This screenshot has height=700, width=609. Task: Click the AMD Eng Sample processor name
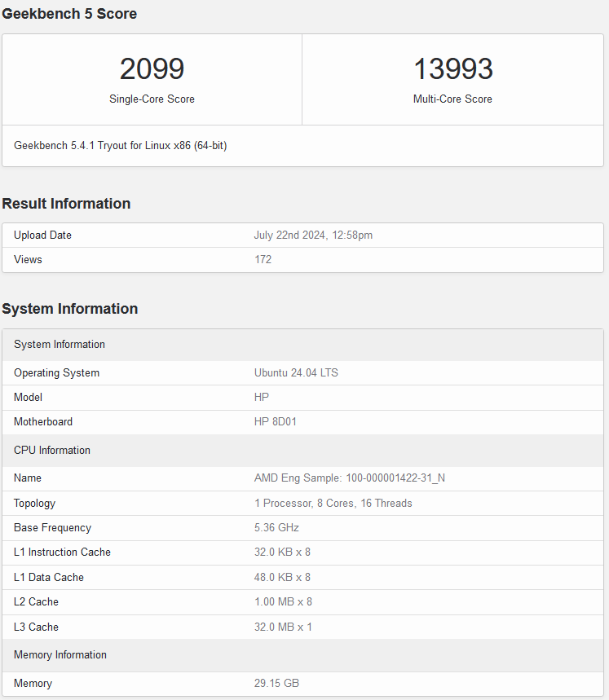pyautogui.click(x=349, y=478)
